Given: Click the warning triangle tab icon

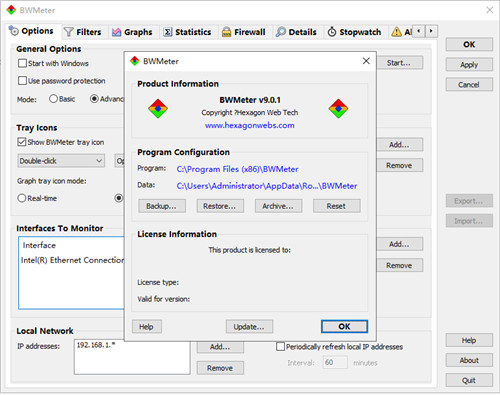Looking at the screenshot, I should click(396, 32).
